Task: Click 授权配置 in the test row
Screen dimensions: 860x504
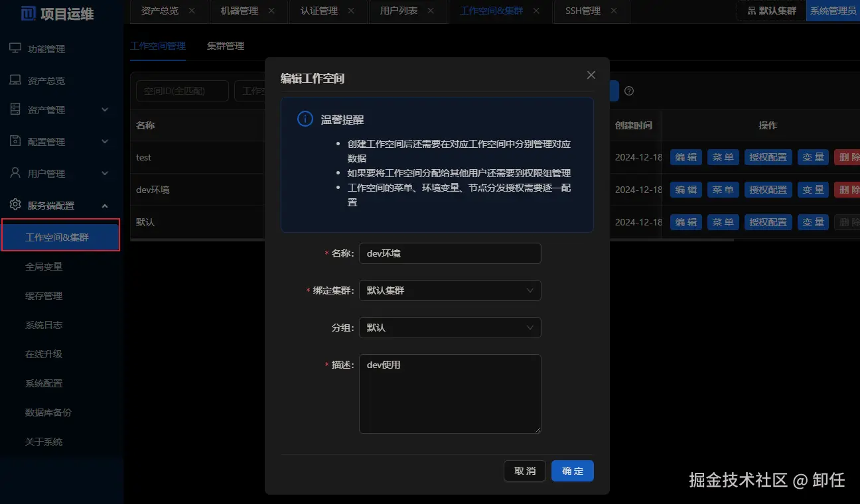Action: (768, 157)
